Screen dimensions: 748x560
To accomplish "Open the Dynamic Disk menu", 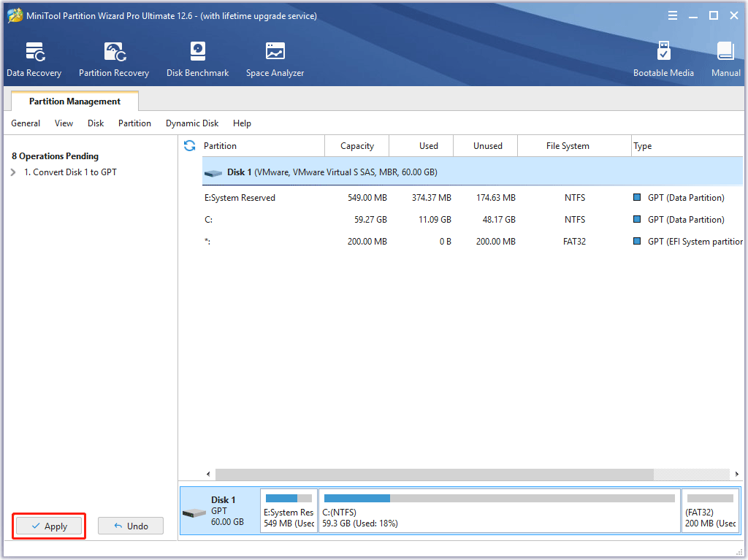I will (x=192, y=123).
